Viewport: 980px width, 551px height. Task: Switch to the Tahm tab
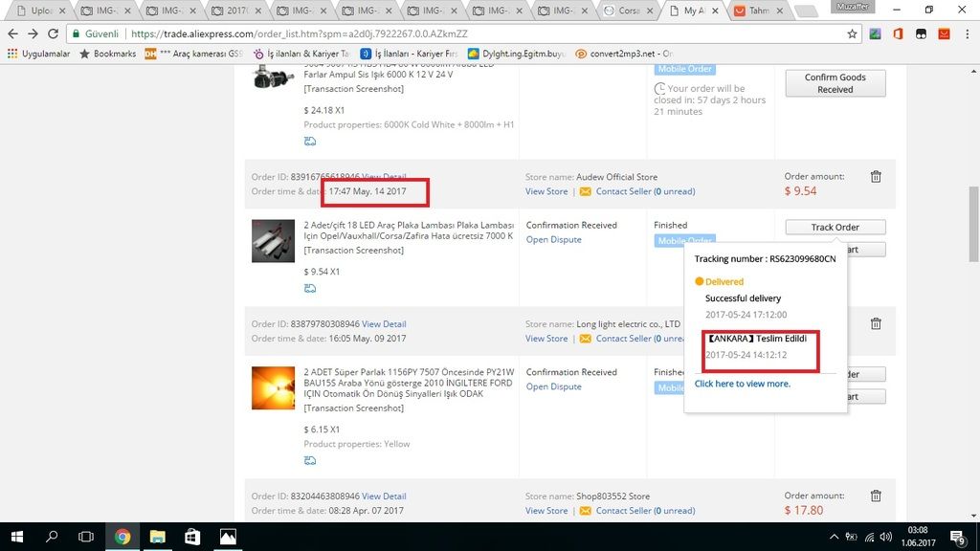pyautogui.click(x=759, y=11)
